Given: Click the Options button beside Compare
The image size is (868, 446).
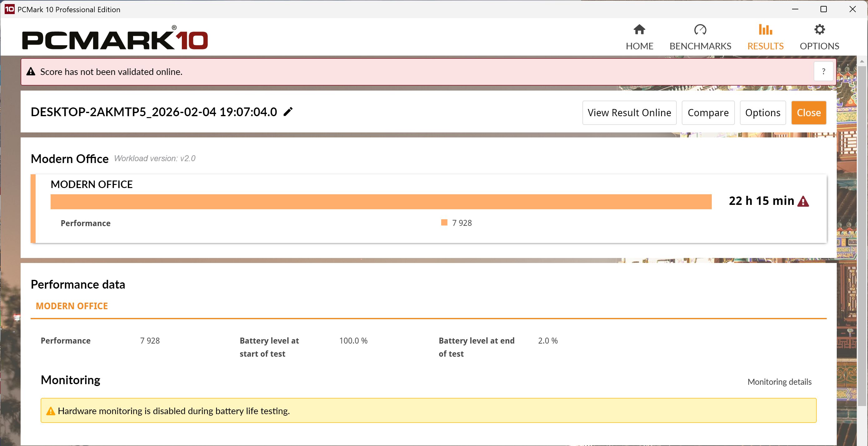Looking at the screenshot, I should point(762,112).
